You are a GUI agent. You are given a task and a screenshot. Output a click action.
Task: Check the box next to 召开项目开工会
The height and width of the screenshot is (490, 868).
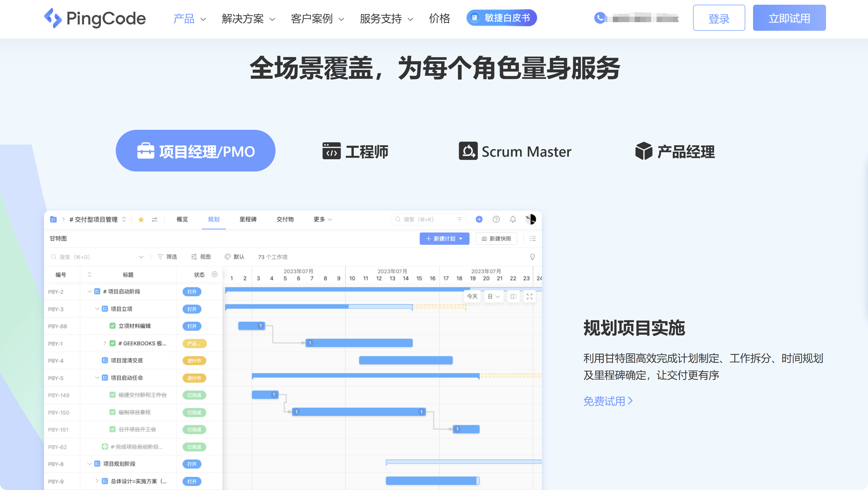point(112,429)
